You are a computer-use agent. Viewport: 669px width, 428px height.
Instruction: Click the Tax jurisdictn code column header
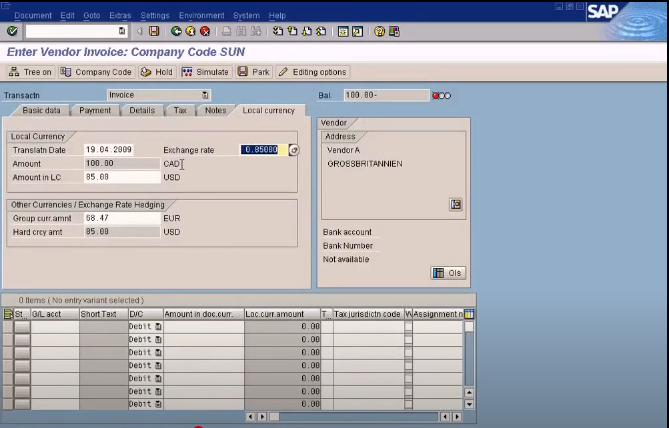(369, 314)
